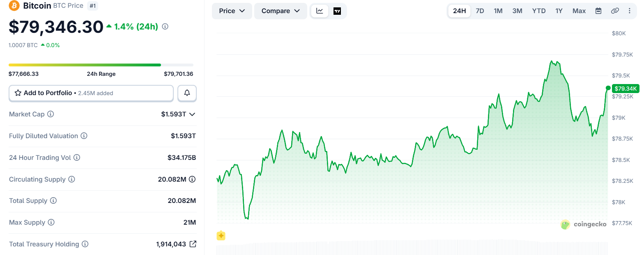Click the $79,701.36 range high value
644x255 pixels.
pyautogui.click(x=178, y=74)
